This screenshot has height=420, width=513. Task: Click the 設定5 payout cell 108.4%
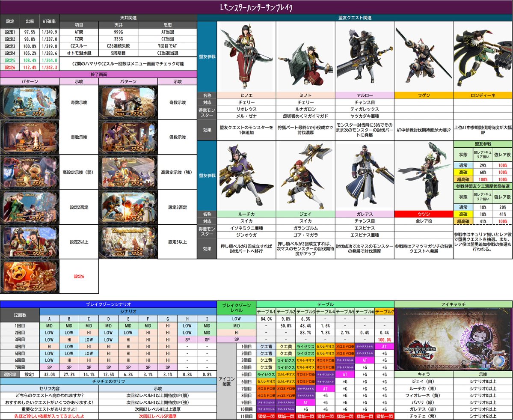click(x=30, y=60)
